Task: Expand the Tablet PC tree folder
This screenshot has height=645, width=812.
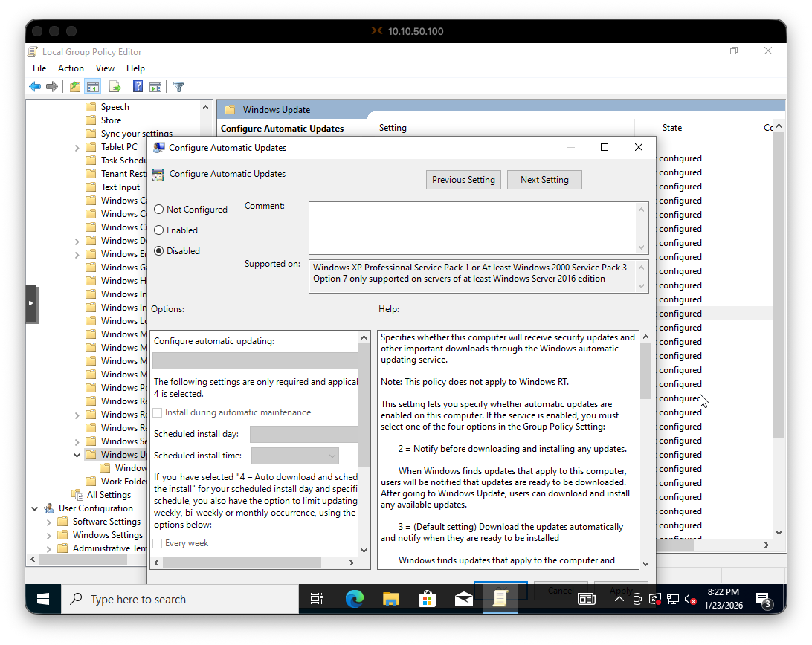Action: (77, 147)
